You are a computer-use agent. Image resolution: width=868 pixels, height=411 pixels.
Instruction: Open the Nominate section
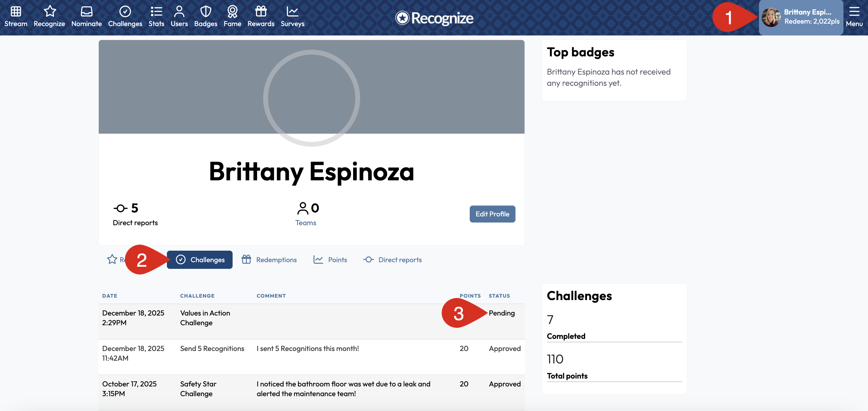pyautogui.click(x=86, y=16)
